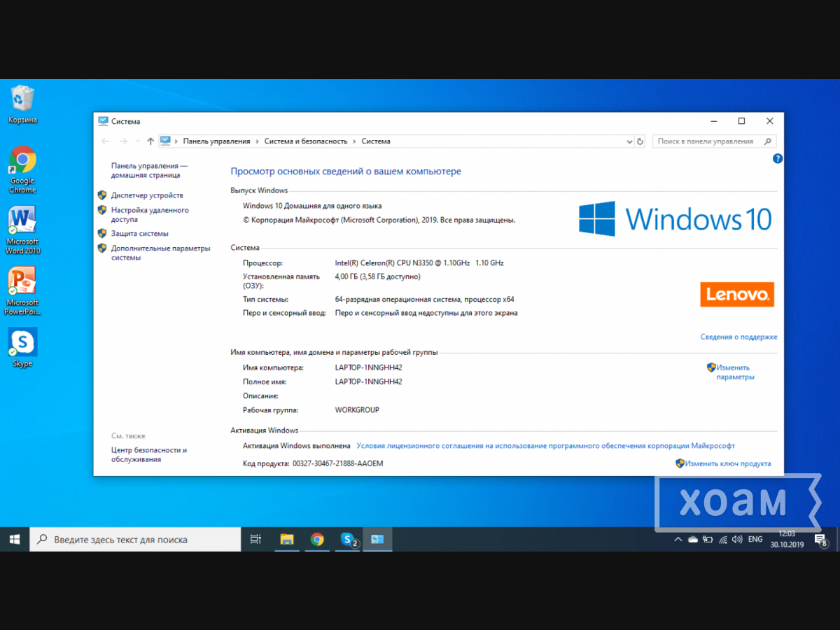The height and width of the screenshot is (630, 840).
Task: Go up one level with up arrow
Action: pyautogui.click(x=150, y=141)
